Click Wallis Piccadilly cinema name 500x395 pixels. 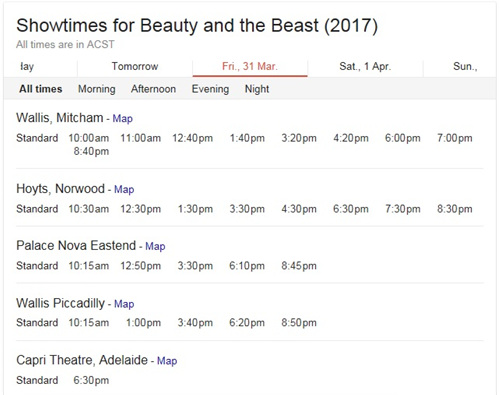coord(60,303)
